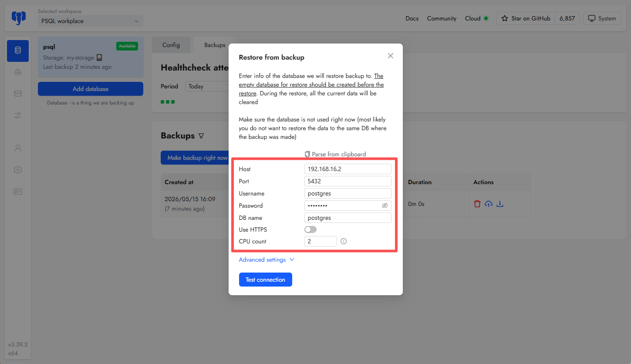Click the green Cloud status dot
The width and height of the screenshot is (631, 364).
pos(486,18)
